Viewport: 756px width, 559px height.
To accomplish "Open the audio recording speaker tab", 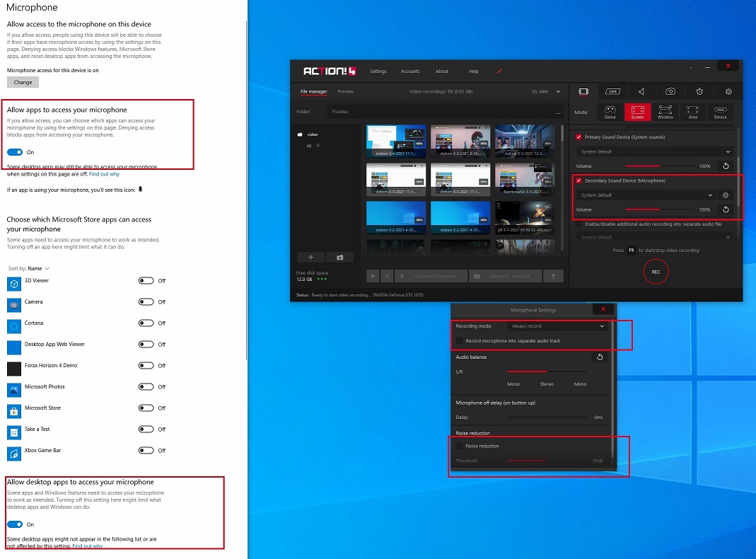I will [x=641, y=91].
